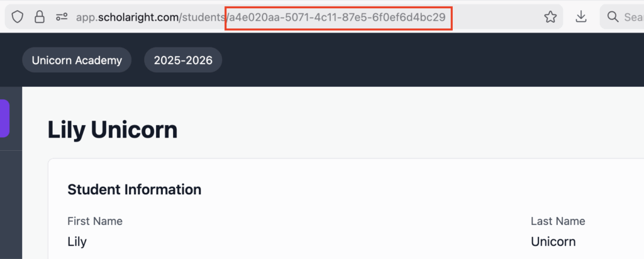Click the student UUID in the URL
This screenshot has height=259, width=644.
click(x=337, y=17)
